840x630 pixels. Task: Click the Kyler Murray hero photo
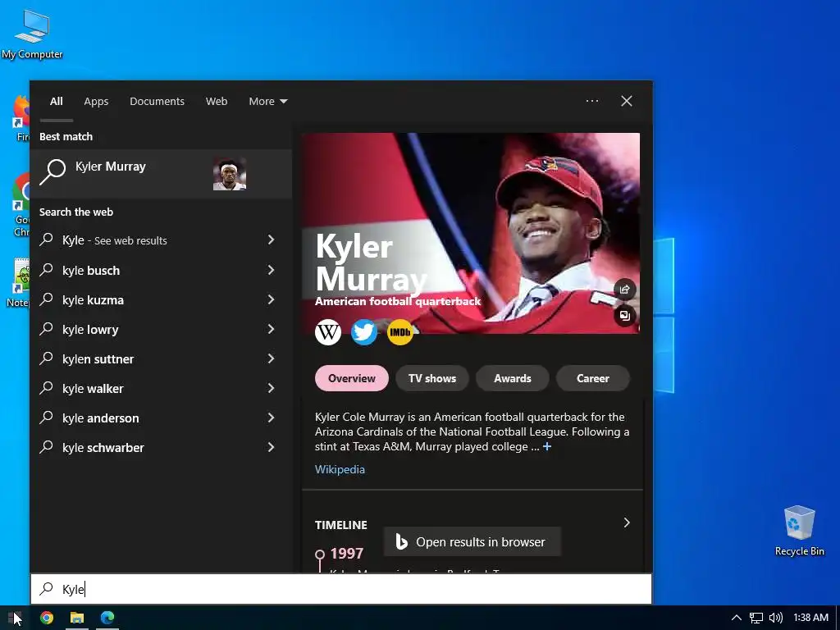tap(470, 233)
